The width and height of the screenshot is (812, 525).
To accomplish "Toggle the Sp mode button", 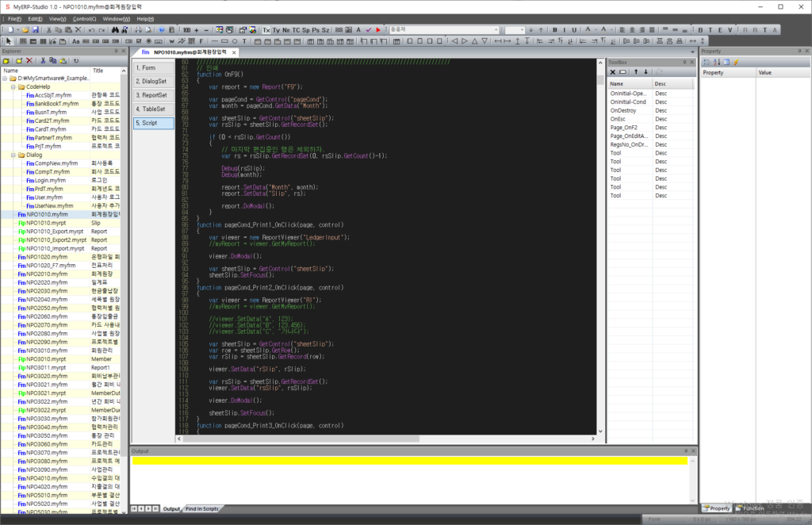I will point(305,30).
